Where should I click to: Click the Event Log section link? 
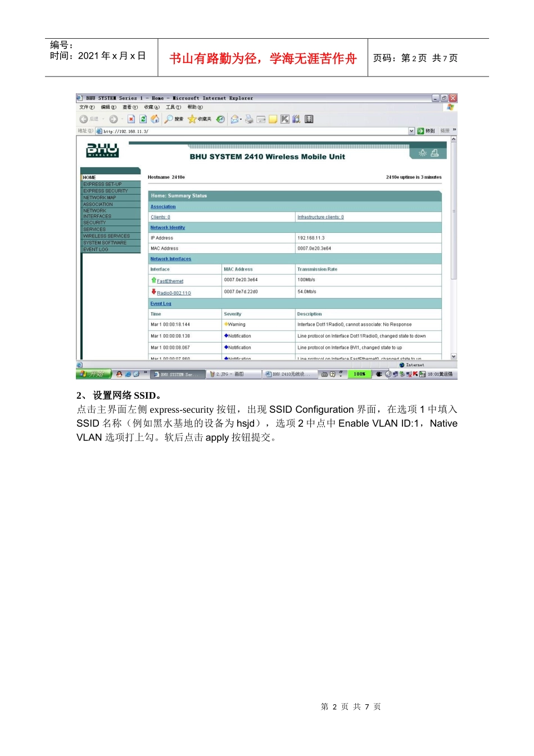pyautogui.click(x=161, y=304)
